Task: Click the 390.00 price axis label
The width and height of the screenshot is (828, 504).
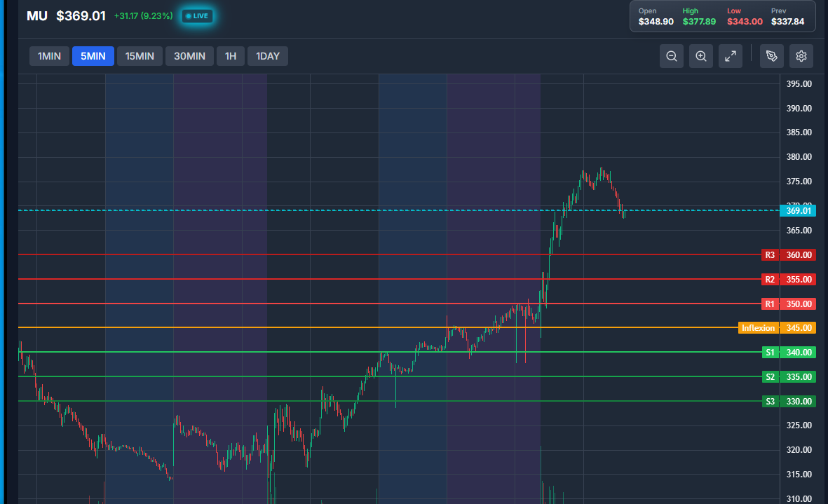Action: [x=799, y=108]
